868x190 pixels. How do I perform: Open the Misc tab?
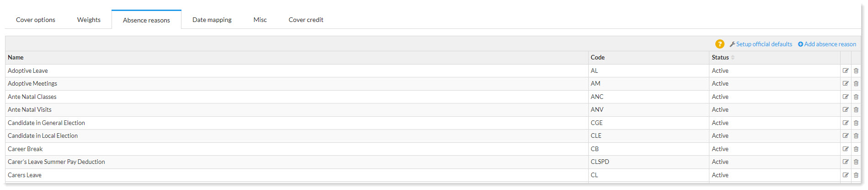click(260, 20)
